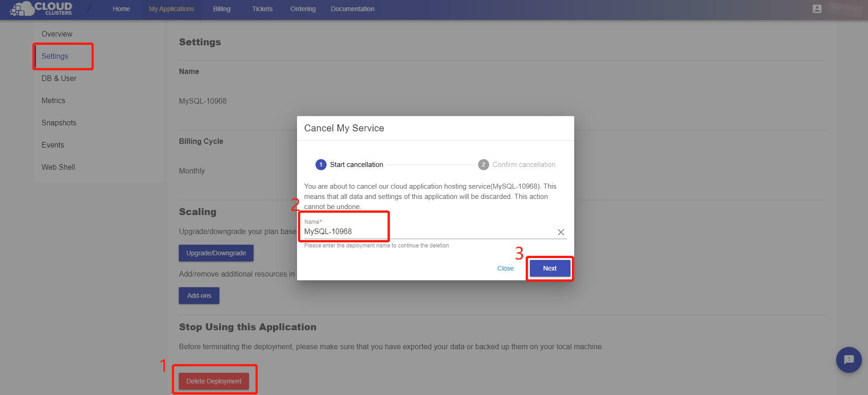Click step 2 Confirm cancellation
The height and width of the screenshot is (395, 868).
point(516,165)
